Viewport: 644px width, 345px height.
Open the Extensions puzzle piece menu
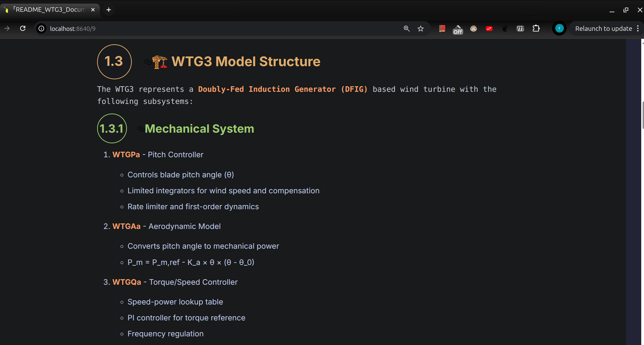coord(536,28)
